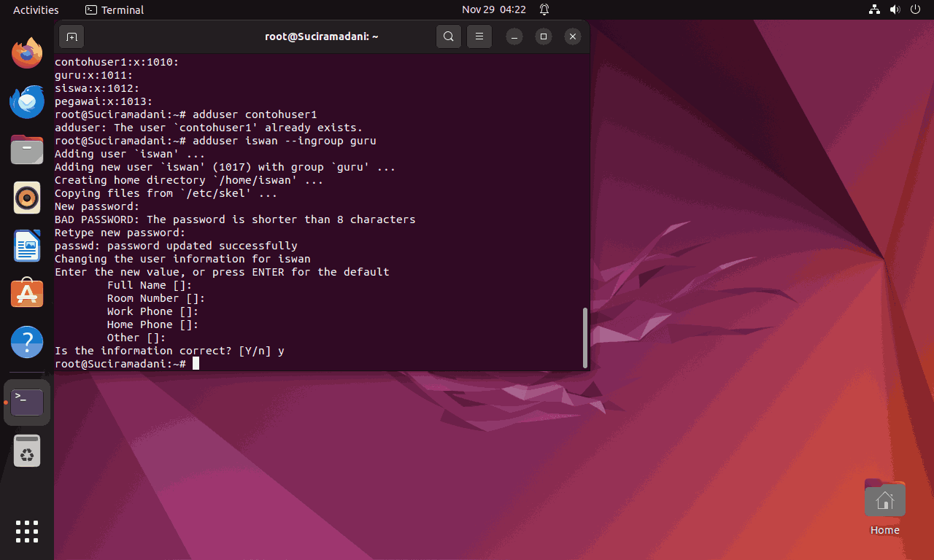Click the 'Other []:' line

[136, 338]
